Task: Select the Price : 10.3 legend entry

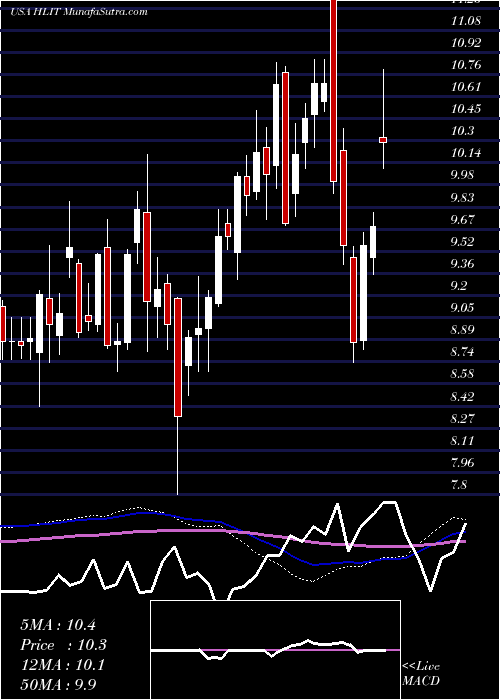Action: tap(63, 645)
